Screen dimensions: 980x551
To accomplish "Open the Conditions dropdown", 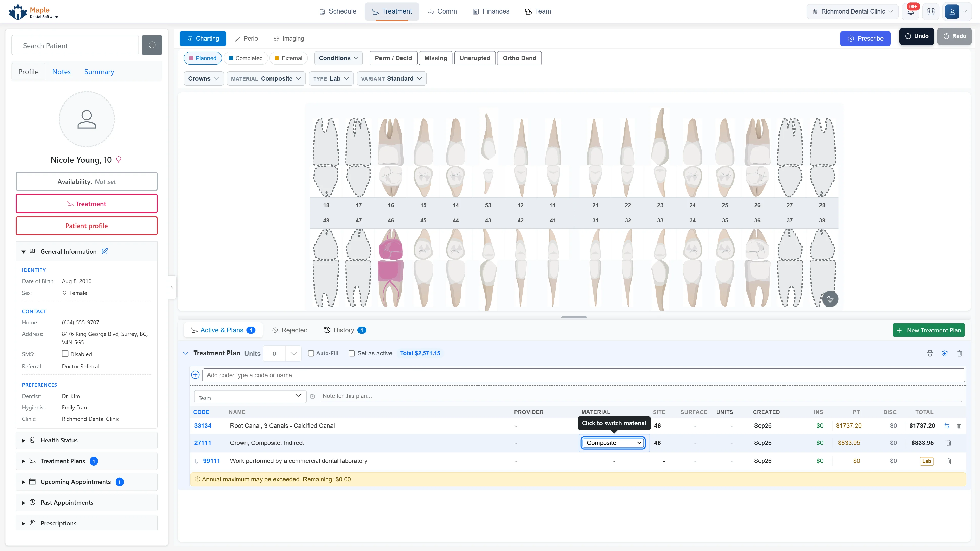I will tap(338, 58).
